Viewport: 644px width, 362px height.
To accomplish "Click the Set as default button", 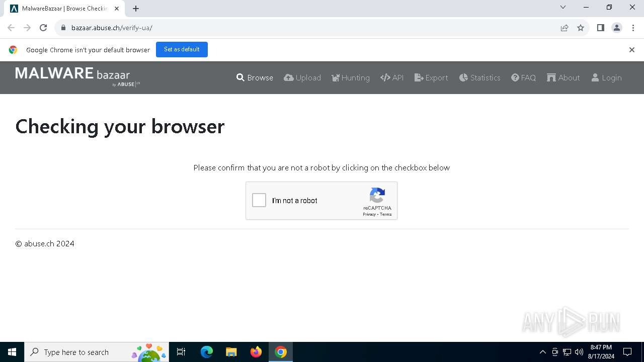I will (182, 49).
